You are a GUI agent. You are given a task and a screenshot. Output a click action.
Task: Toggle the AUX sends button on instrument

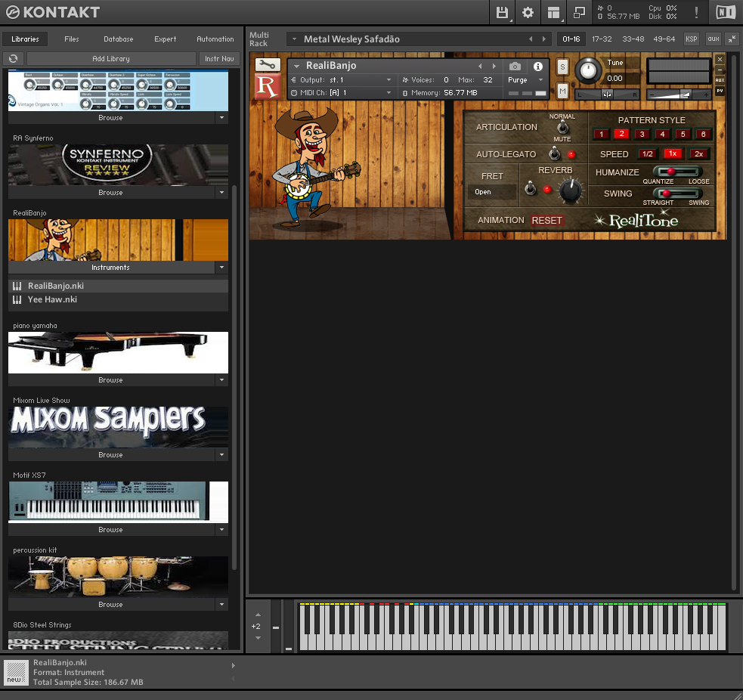[x=720, y=80]
